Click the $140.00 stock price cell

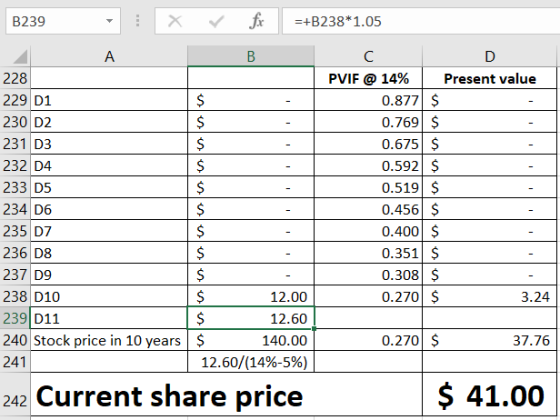[251, 340]
